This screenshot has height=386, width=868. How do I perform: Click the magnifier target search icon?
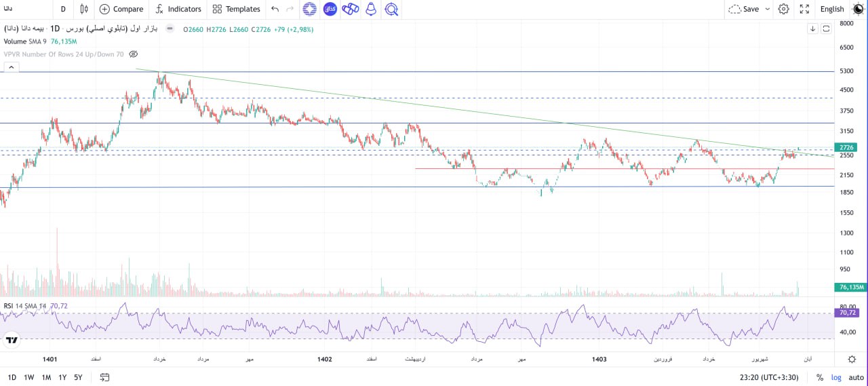(x=391, y=9)
